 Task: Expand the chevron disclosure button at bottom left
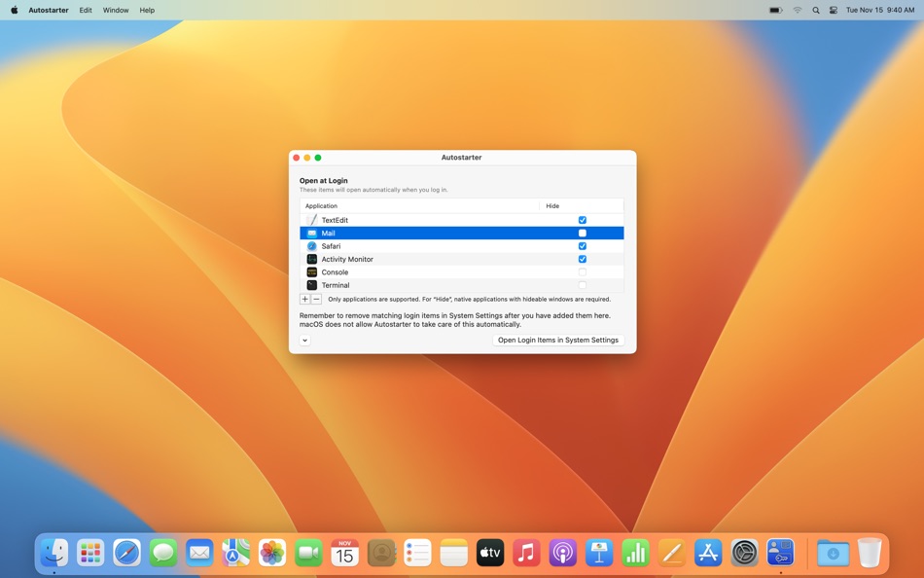304,341
